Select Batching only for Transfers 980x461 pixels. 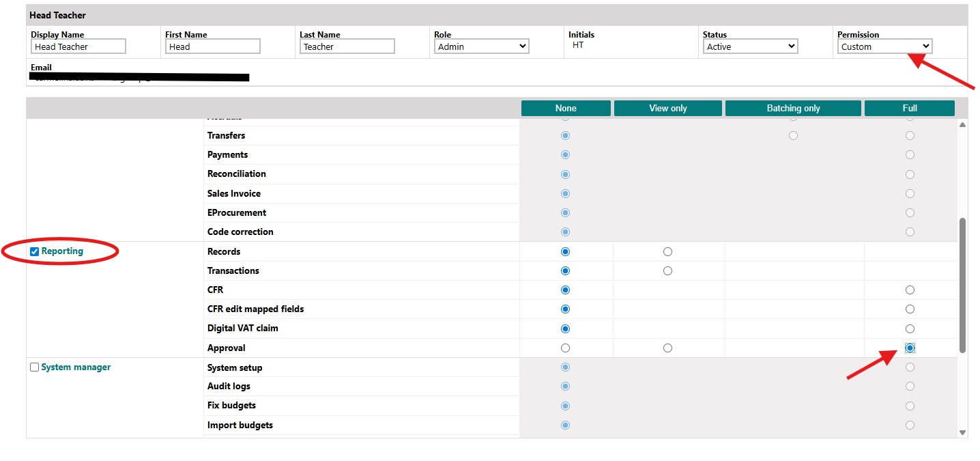point(793,135)
